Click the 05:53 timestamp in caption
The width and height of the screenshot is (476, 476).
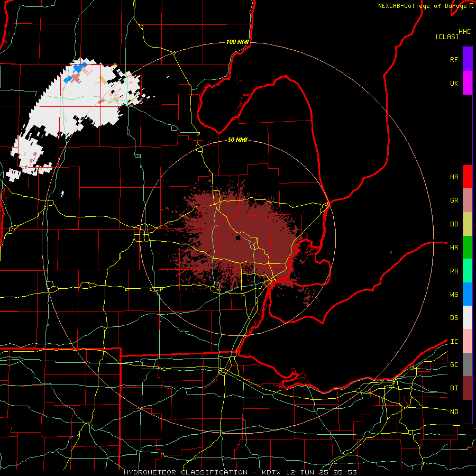pyautogui.click(x=346, y=472)
